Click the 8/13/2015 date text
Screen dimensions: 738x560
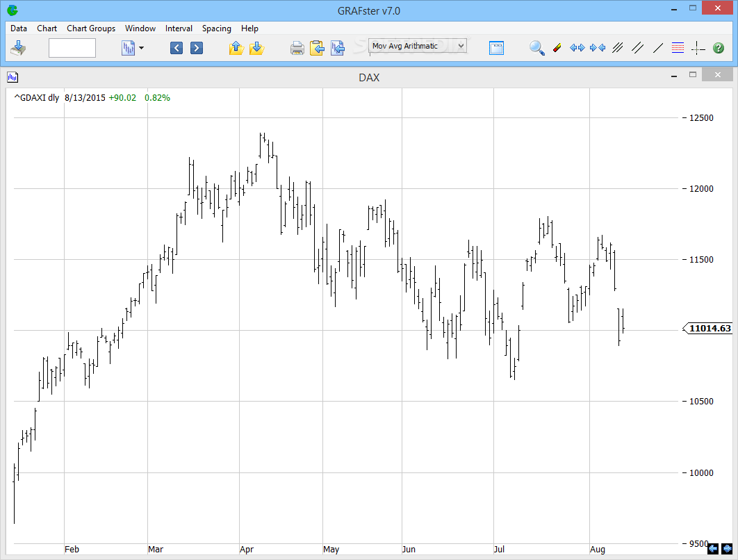(85, 98)
